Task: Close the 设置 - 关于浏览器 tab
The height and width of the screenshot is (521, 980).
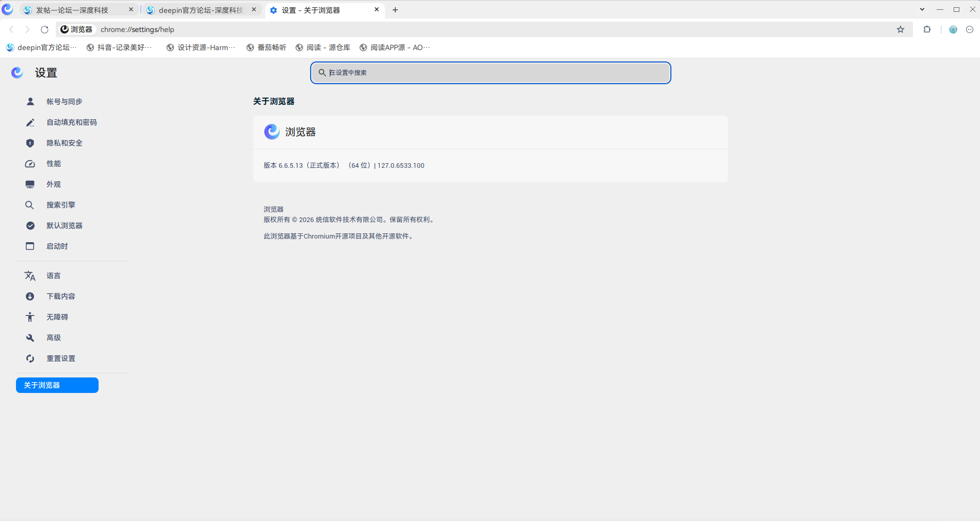Action: tap(377, 10)
